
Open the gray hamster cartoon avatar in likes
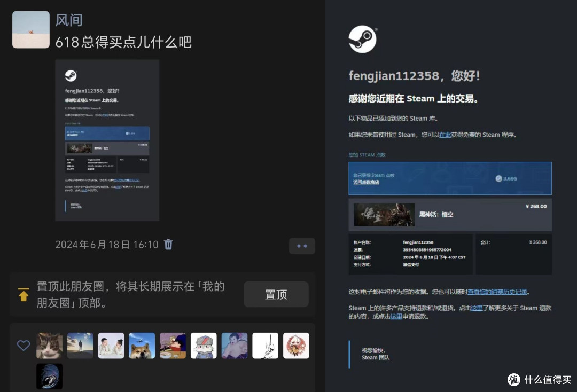pyautogui.click(x=204, y=346)
